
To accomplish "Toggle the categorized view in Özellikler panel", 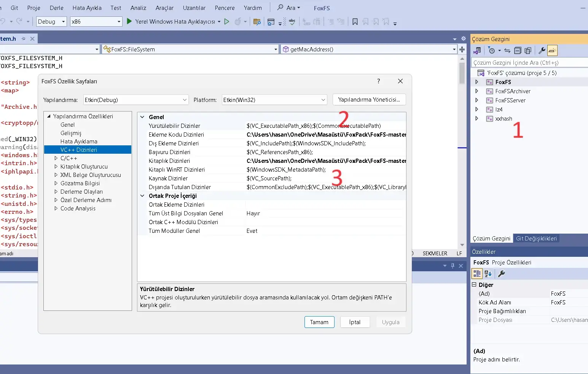I will click(477, 274).
